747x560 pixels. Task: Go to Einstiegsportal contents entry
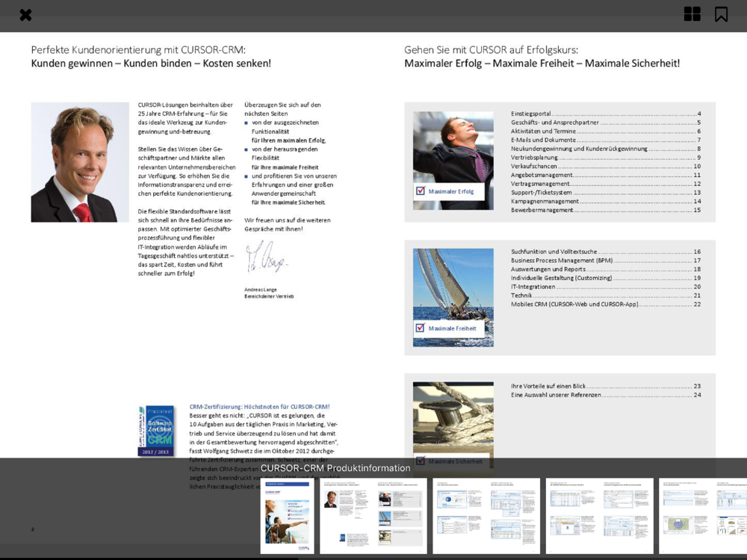pos(606,113)
